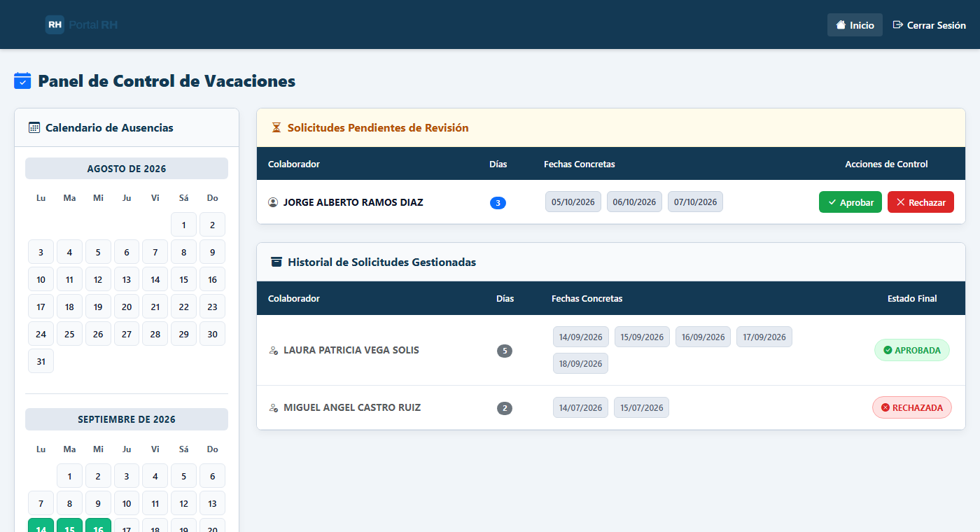Click the Acciones de Control column header

[886, 164]
